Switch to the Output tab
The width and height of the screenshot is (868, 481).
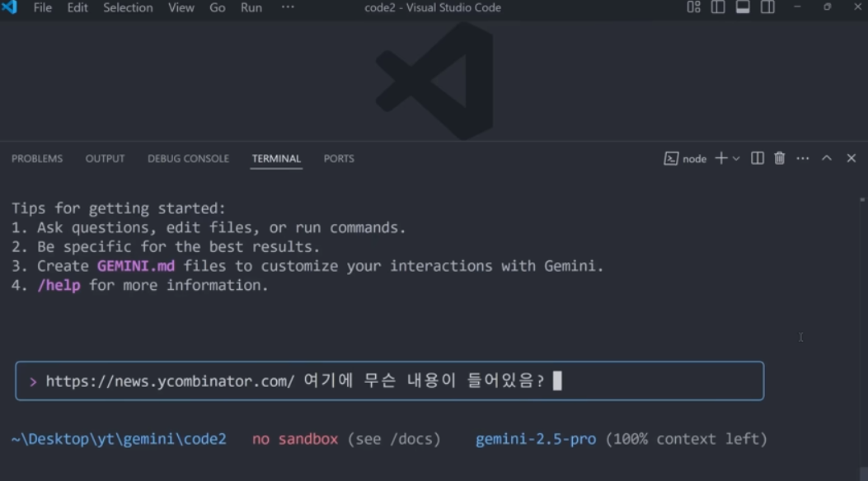(x=106, y=159)
